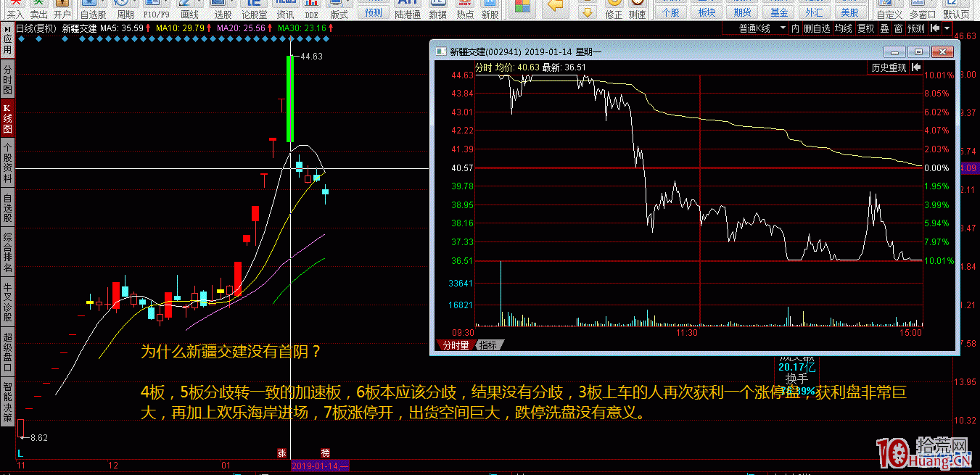Screen dimensions: 980x475
Task: Switch to the K线图 sidebar tab
Action: (x=7, y=120)
